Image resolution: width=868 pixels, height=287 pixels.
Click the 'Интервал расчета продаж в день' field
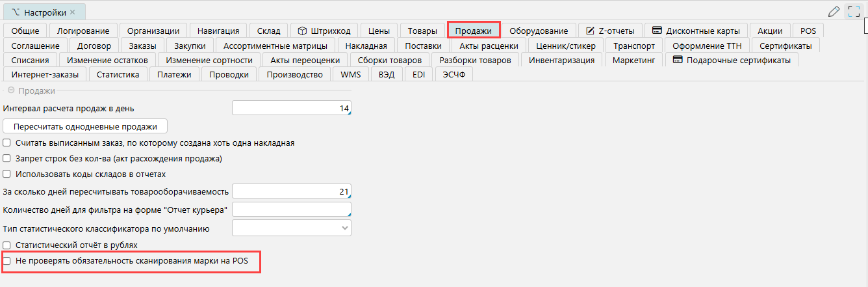coord(291,108)
